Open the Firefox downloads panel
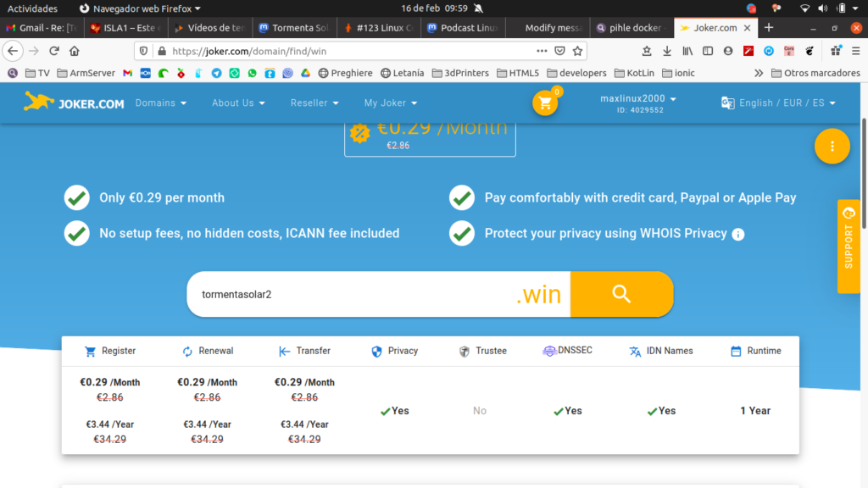Viewport: 868px width, 488px height. (x=667, y=51)
